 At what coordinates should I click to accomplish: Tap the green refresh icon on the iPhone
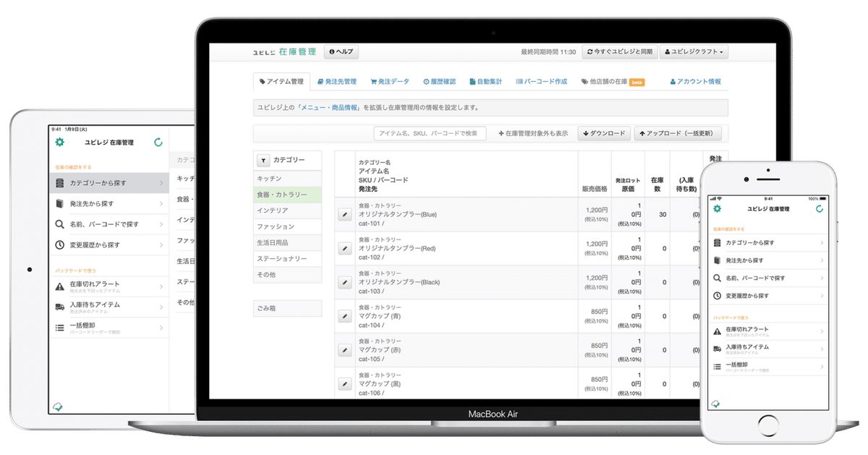(x=819, y=208)
